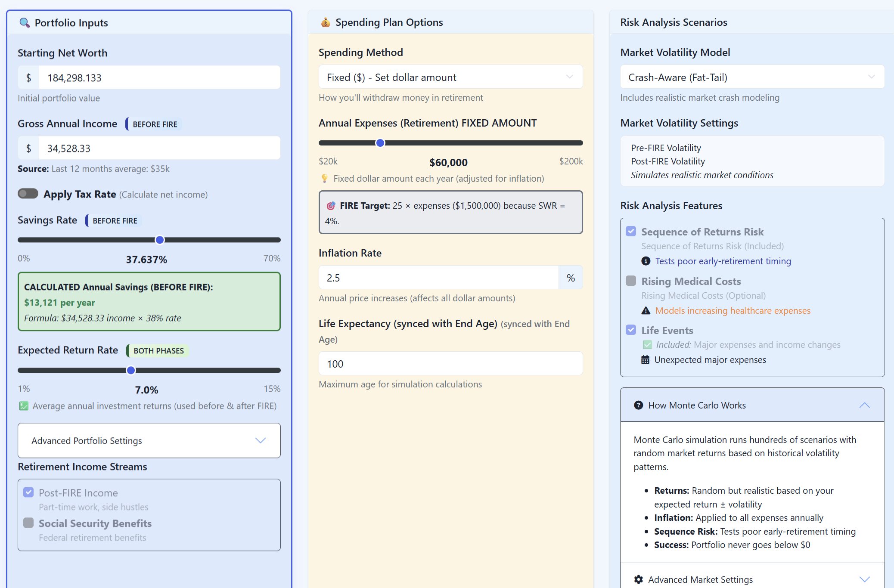Click the gear icon beside Advanced Market Settings

pos(638,579)
